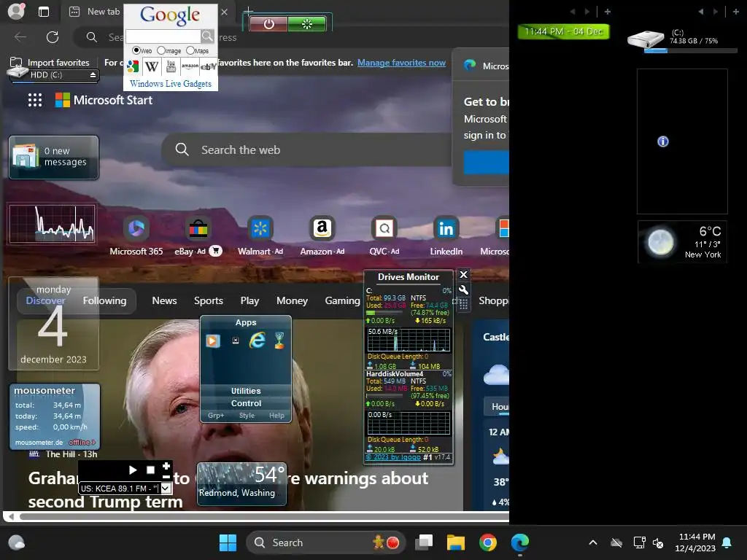Click the radio gadget play button
Screen dimensions: 747x560
coord(133,470)
